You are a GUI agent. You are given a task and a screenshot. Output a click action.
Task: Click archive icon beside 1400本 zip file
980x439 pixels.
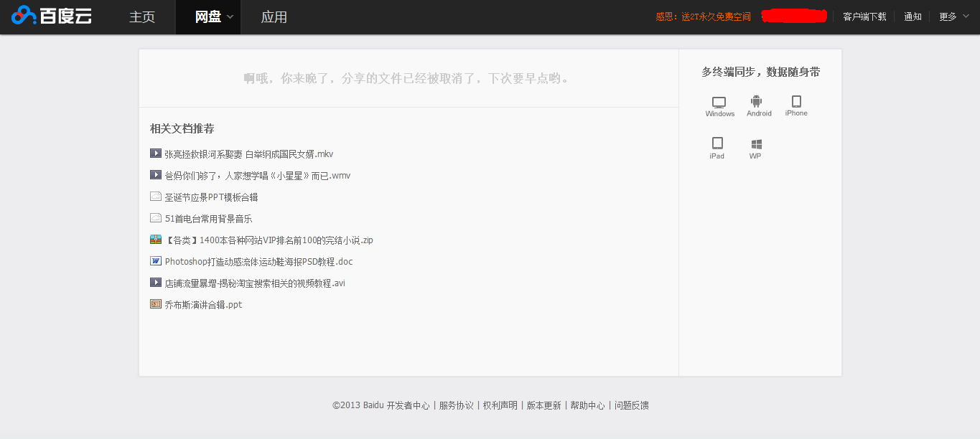pos(156,240)
